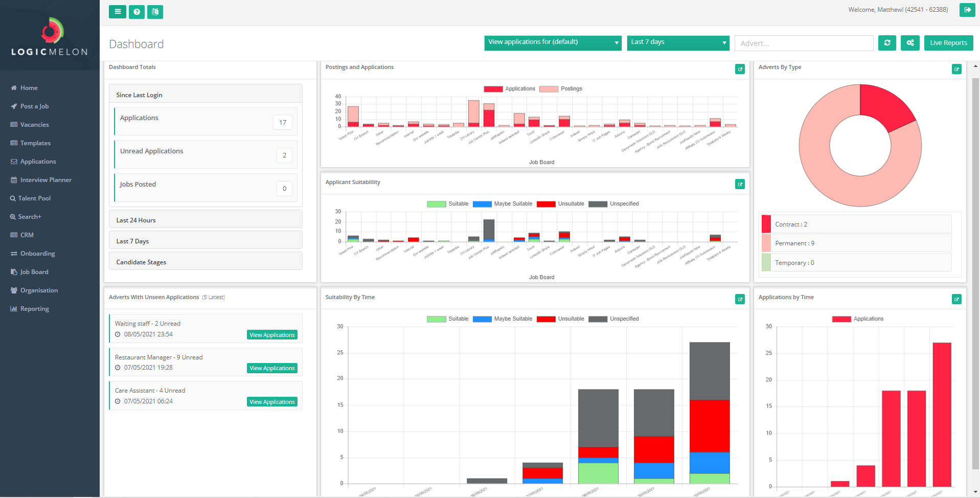Open Job Board in sidebar
The image size is (980, 498).
(x=30, y=272)
